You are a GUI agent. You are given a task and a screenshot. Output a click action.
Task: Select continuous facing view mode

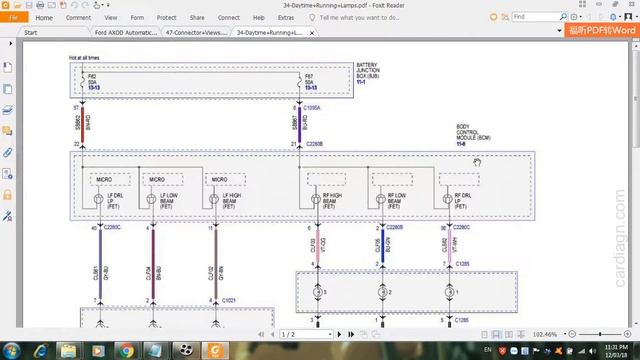click(521, 334)
